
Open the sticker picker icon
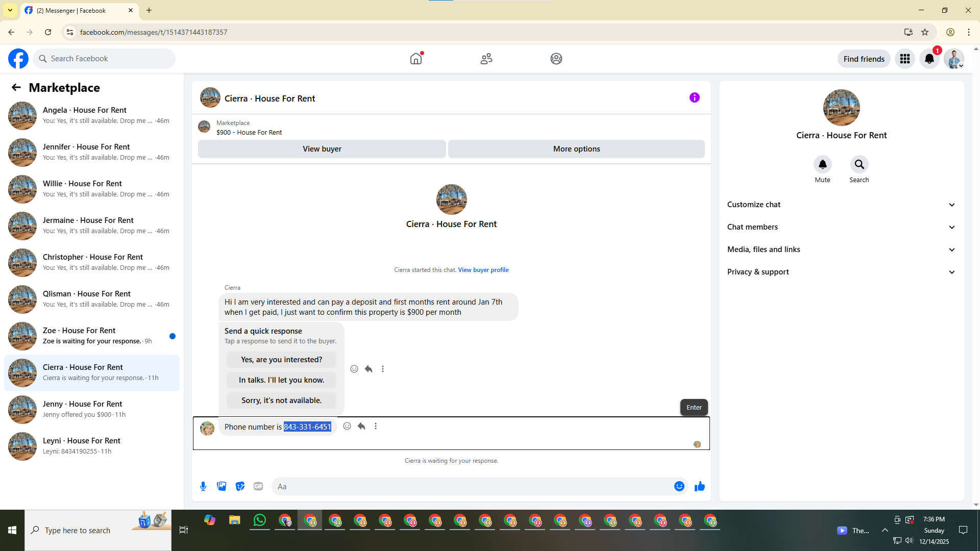pyautogui.click(x=240, y=486)
